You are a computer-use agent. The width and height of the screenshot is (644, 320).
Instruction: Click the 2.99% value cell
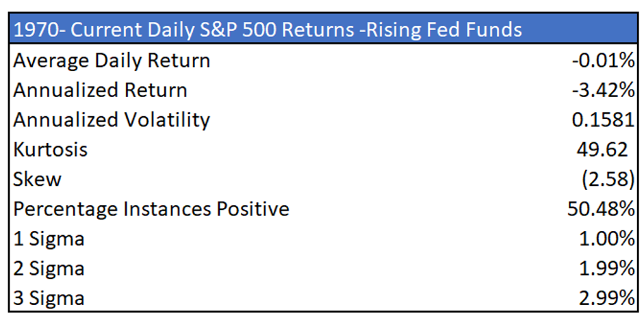pyautogui.click(x=607, y=298)
